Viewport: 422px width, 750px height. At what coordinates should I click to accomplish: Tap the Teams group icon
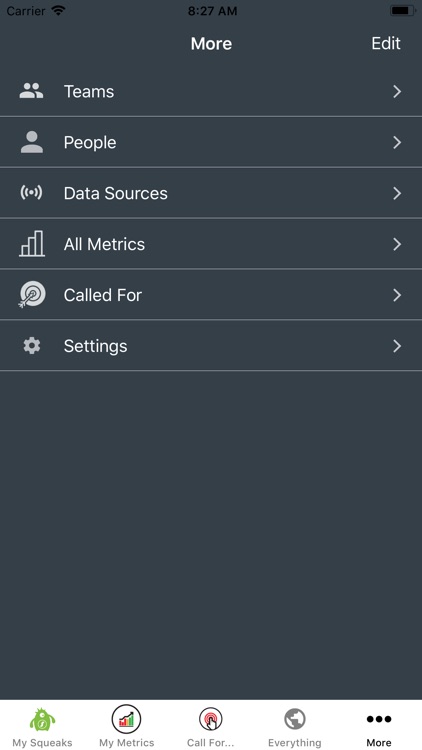32,91
